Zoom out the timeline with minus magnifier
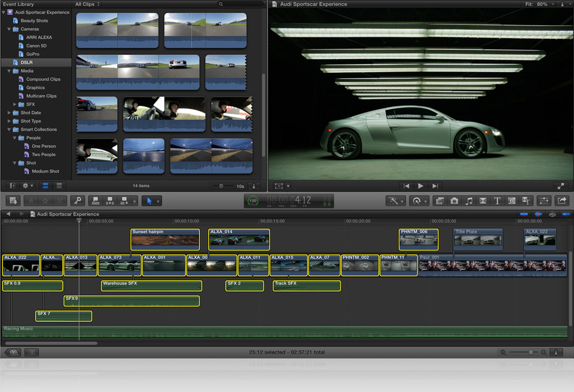574x392 pixels. click(x=503, y=353)
